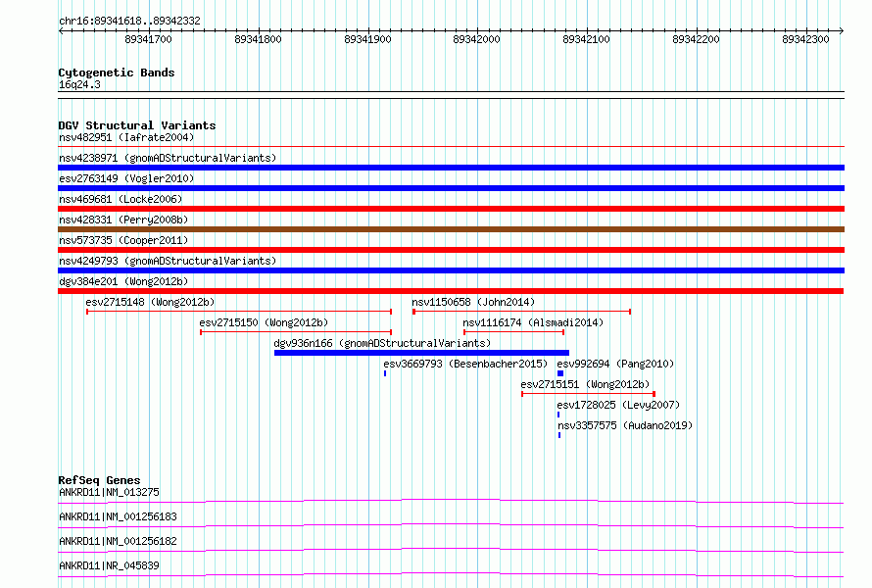Select the nsv1150658 red span line

[x=521, y=312]
